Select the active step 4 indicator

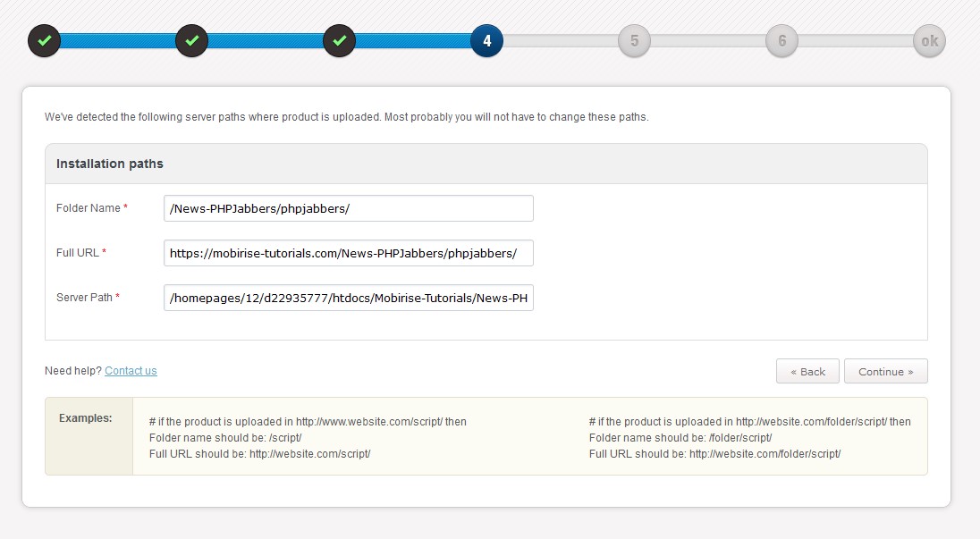[486, 40]
